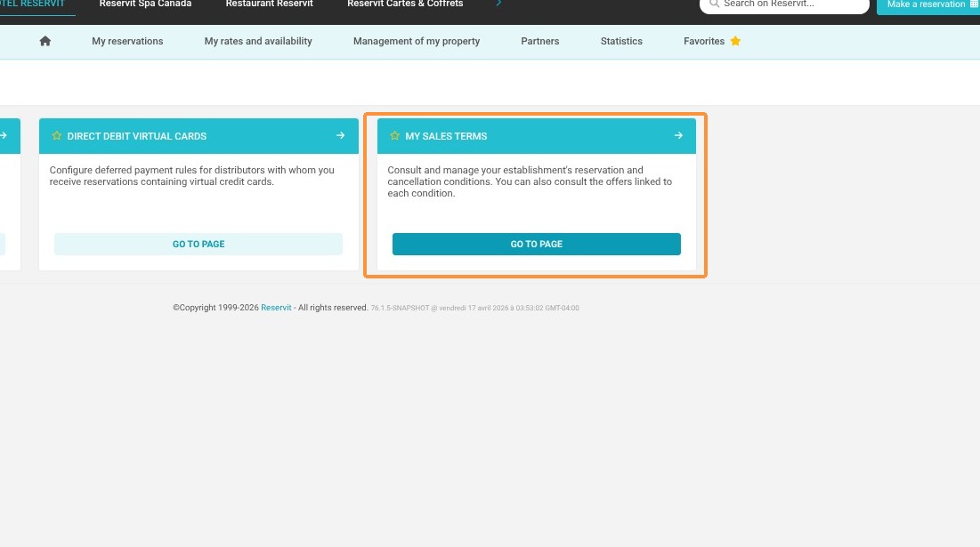Open the Partners menu
Screen dimensions: 980x547
point(540,41)
